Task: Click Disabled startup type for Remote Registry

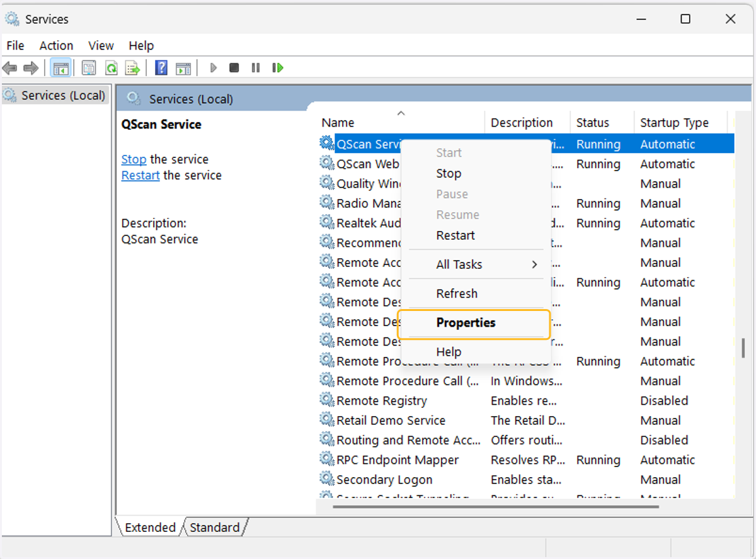Action: coord(664,400)
